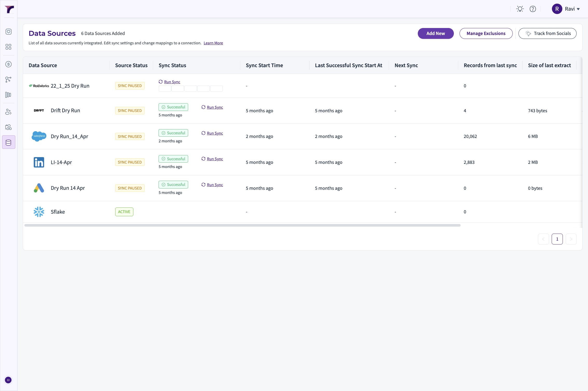Follow the Learn More link
588x391 pixels.
point(213,43)
